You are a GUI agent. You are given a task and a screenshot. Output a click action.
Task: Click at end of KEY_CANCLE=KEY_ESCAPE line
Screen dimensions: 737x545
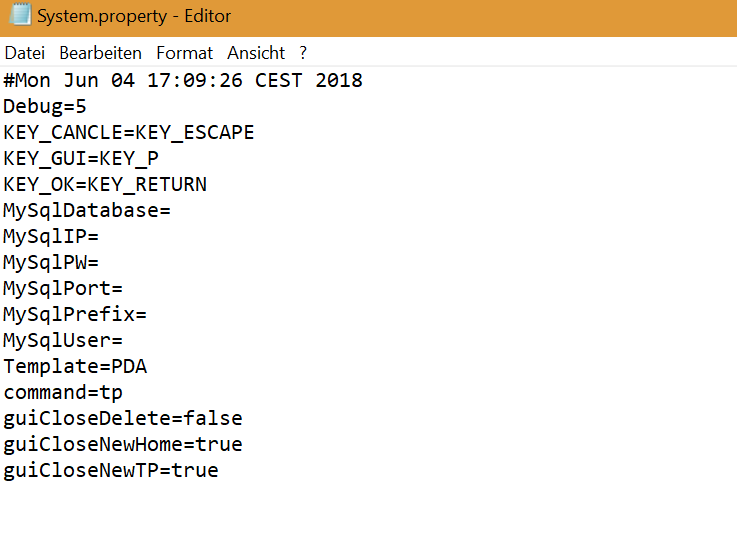(x=256, y=133)
